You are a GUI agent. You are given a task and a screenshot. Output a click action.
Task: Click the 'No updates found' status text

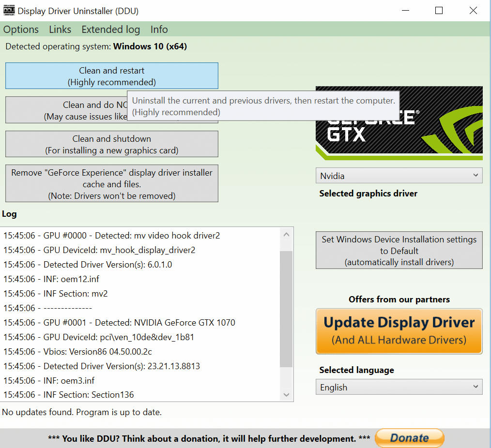pos(82,412)
